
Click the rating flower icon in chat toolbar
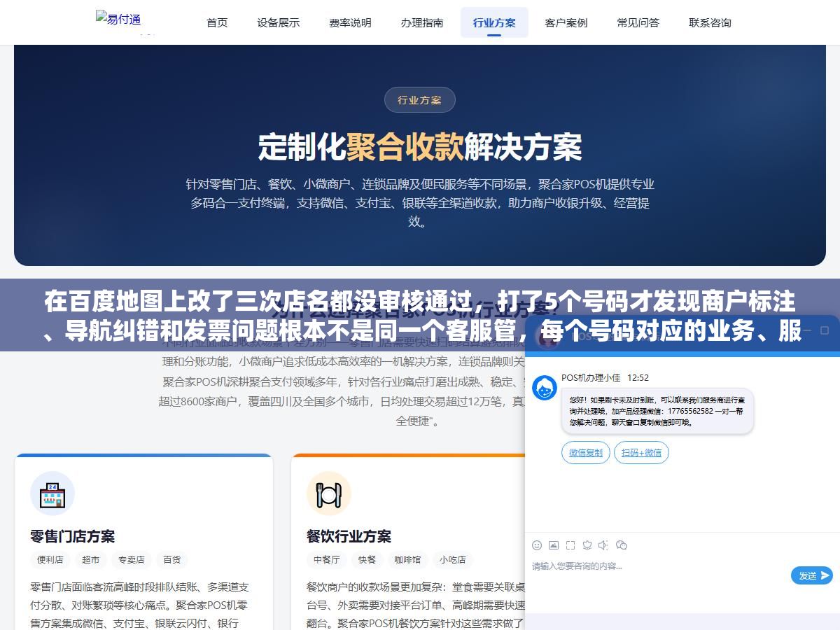[x=587, y=545]
